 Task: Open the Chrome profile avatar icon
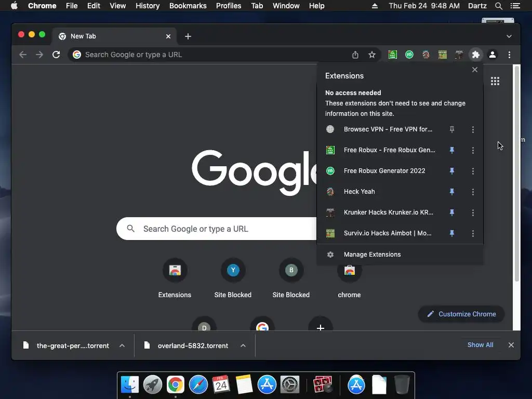point(493,55)
